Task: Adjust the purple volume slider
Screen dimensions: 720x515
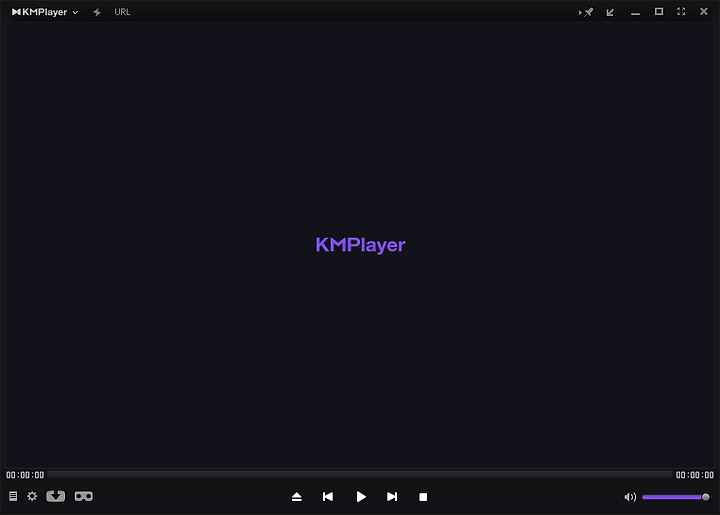Action: [676, 497]
